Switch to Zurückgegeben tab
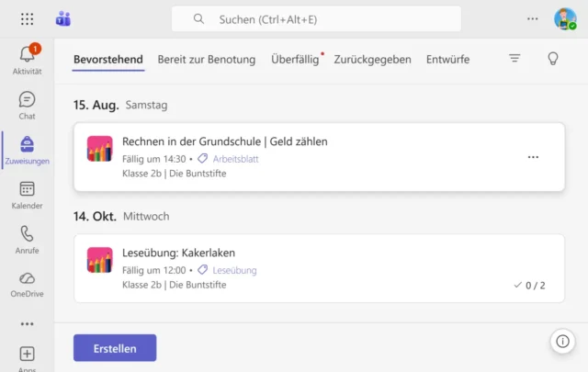Screen dimensions: 588x372 pyautogui.click(x=372, y=60)
